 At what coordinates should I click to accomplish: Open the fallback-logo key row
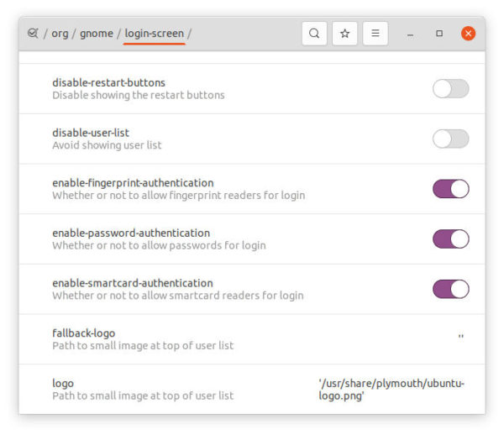coord(252,339)
